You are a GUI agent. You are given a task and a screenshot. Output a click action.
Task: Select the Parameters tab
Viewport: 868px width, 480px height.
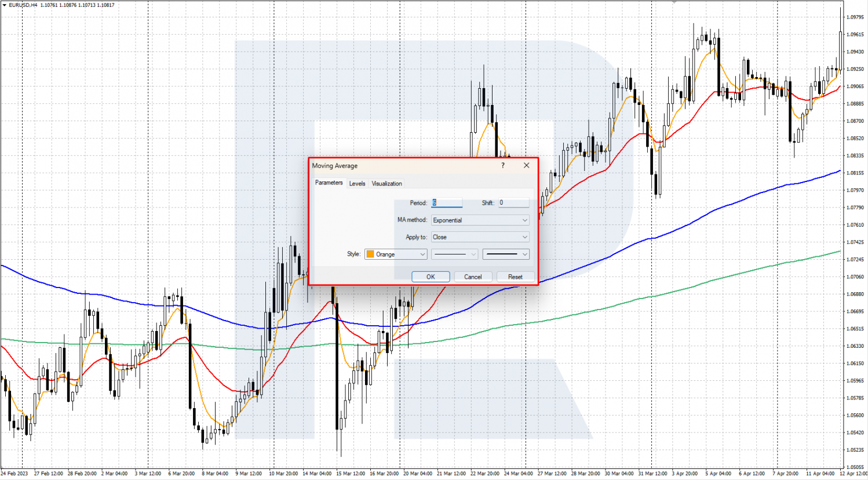tap(329, 183)
